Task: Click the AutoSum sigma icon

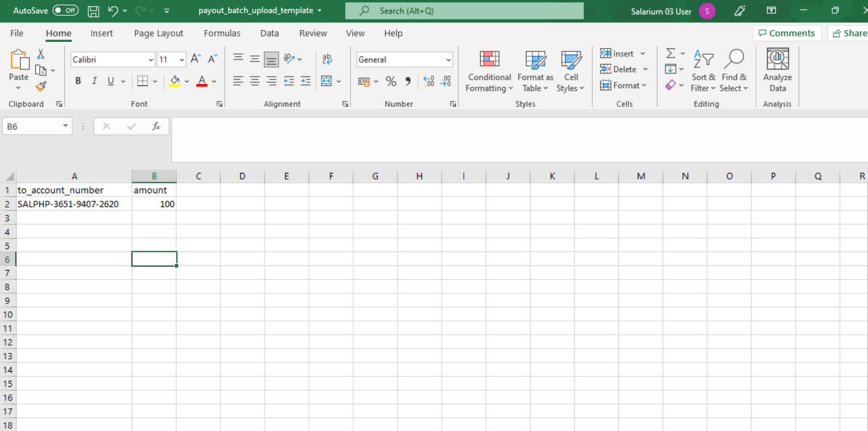Action: (671, 53)
